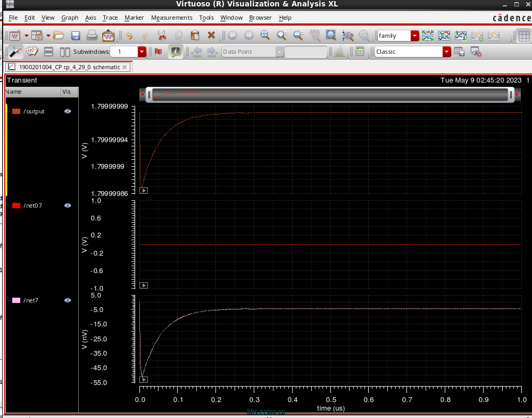Click the Save floppy disk icon

click(x=76, y=36)
